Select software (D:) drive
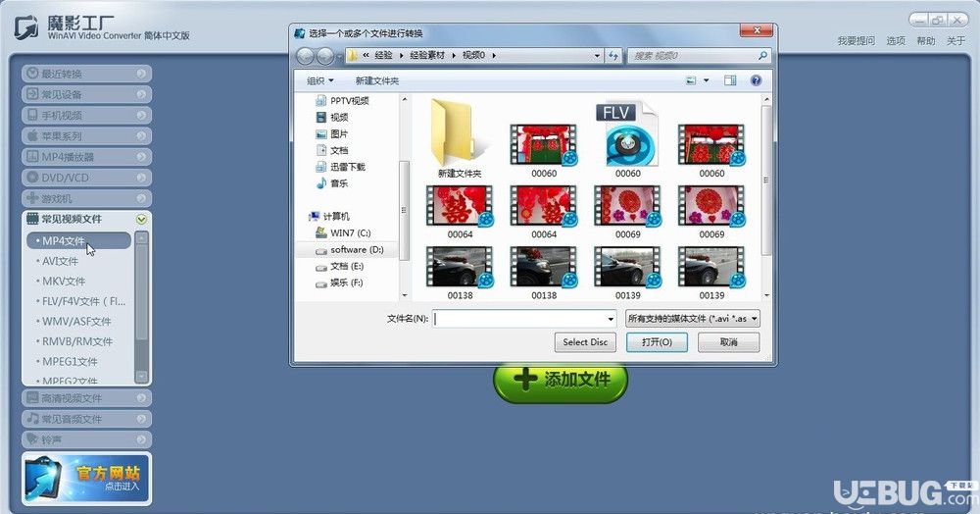Screen dimensions: 980x514 pyautogui.click(x=350, y=249)
